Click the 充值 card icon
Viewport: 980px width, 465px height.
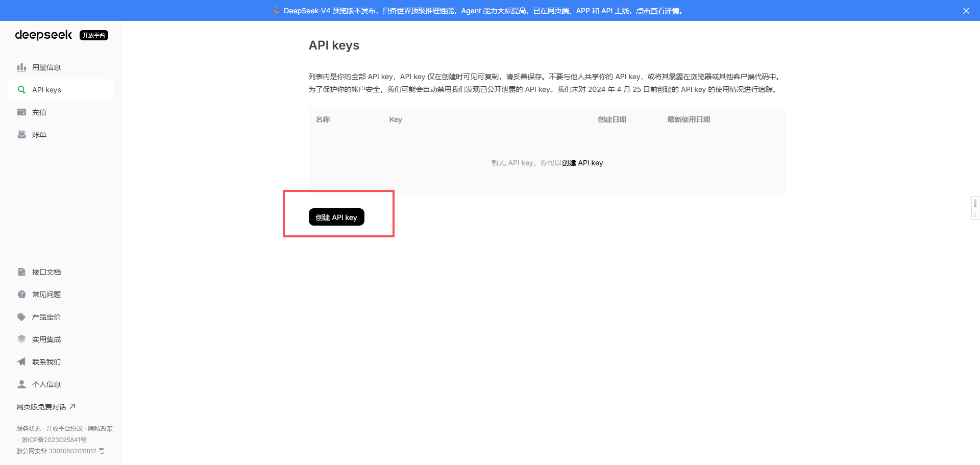point(21,112)
